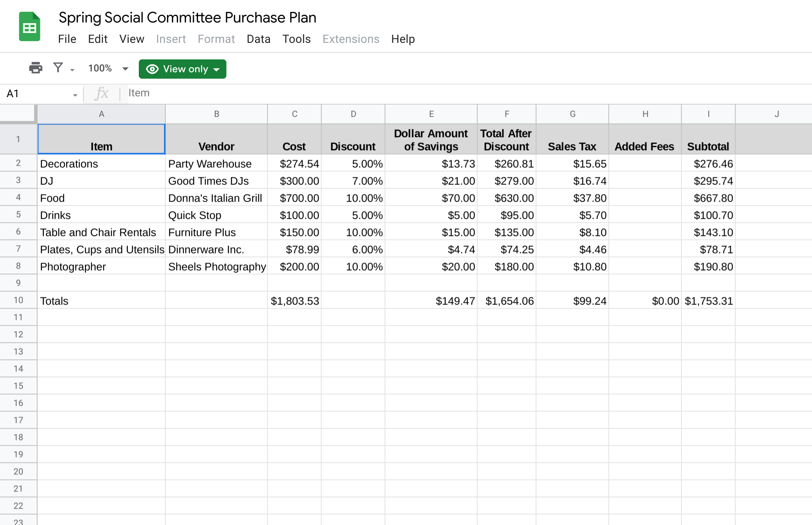Click the Edit menu item
The width and height of the screenshot is (812, 525).
pos(97,39)
